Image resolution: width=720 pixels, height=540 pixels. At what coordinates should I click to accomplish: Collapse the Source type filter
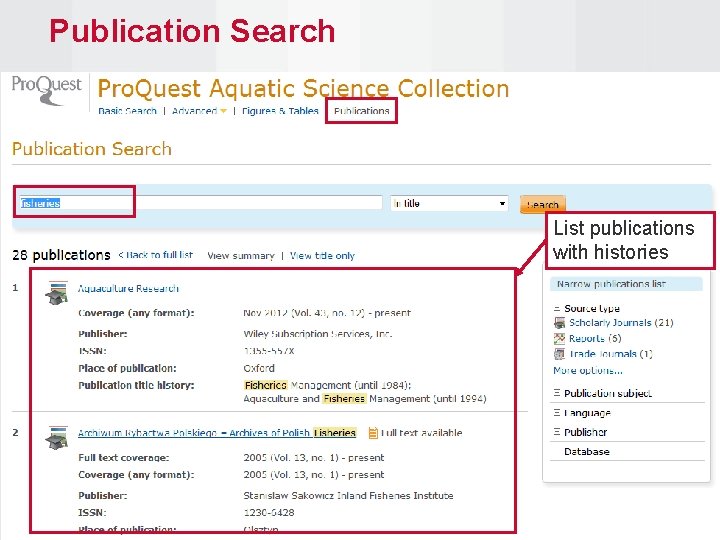586,308
